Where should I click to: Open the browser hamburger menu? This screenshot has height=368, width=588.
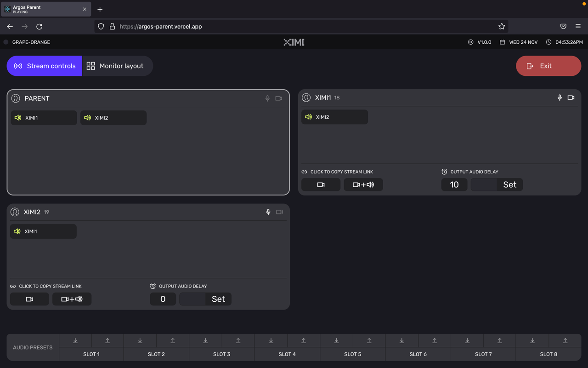pos(578,27)
